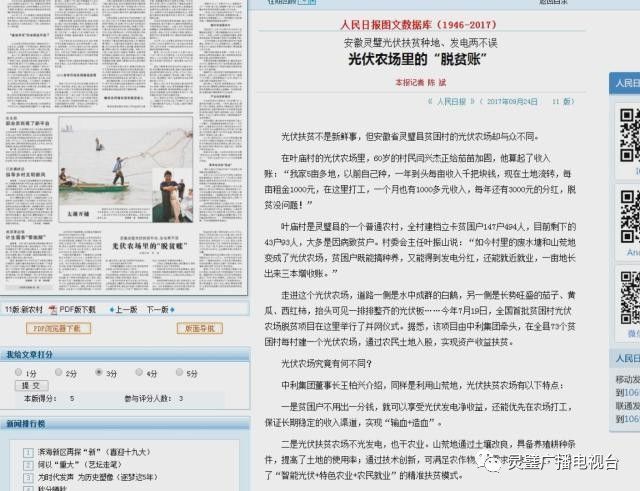
Task: Submit rating with 提交 button
Action: [x=32, y=386]
